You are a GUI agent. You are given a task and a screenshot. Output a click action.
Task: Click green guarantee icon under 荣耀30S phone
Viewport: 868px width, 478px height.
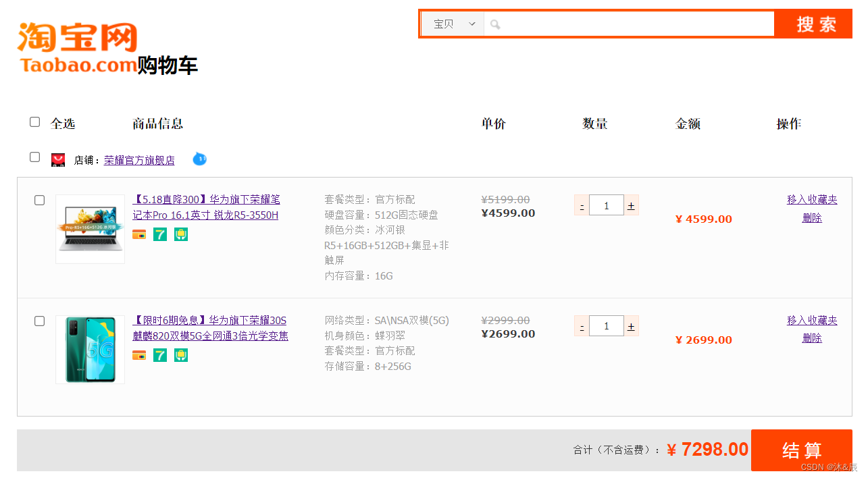click(x=181, y=355)
